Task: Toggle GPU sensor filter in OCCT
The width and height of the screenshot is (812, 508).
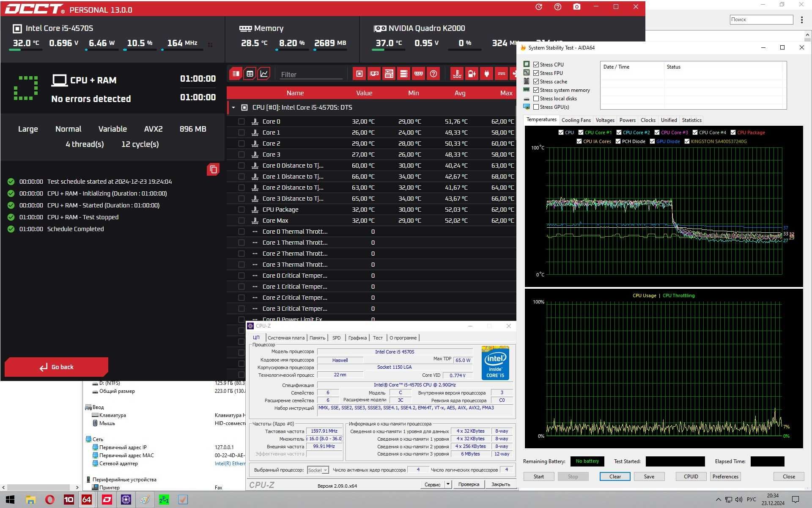Action: (x=374, y=74)
